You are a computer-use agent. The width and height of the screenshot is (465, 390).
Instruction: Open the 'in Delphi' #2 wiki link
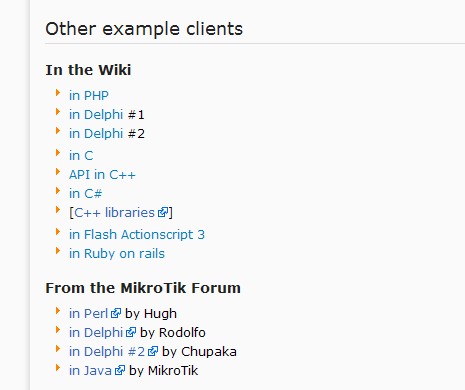pyautogui.click(x=96, y=134)
